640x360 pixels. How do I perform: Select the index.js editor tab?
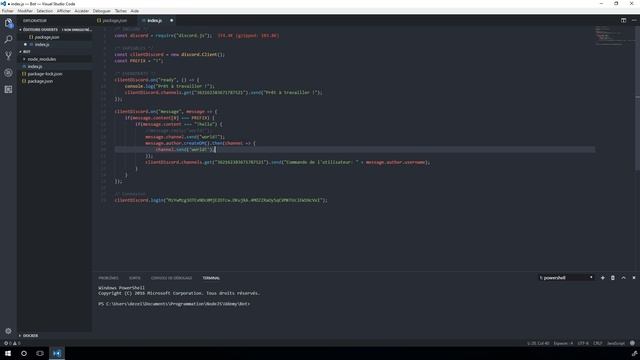coord(154,20)
